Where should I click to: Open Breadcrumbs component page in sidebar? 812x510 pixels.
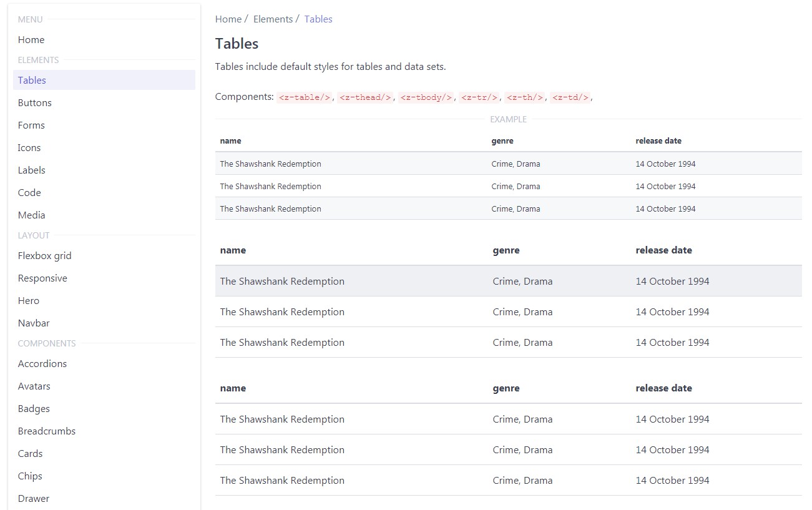(104, 431)
